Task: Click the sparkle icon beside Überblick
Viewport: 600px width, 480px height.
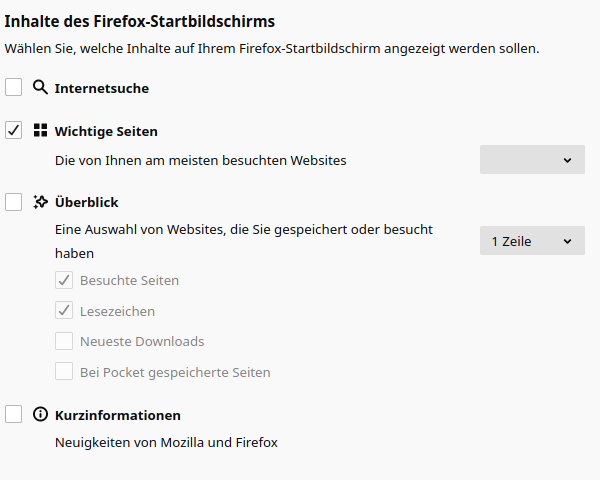Action: pyautogui.click(x=40, y=202)
